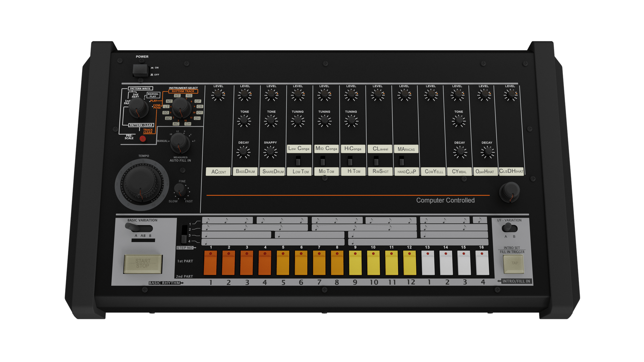Toggle the Maracas / Hand Clap switch
The image size is (644, 362).
[x=402, y=161]
